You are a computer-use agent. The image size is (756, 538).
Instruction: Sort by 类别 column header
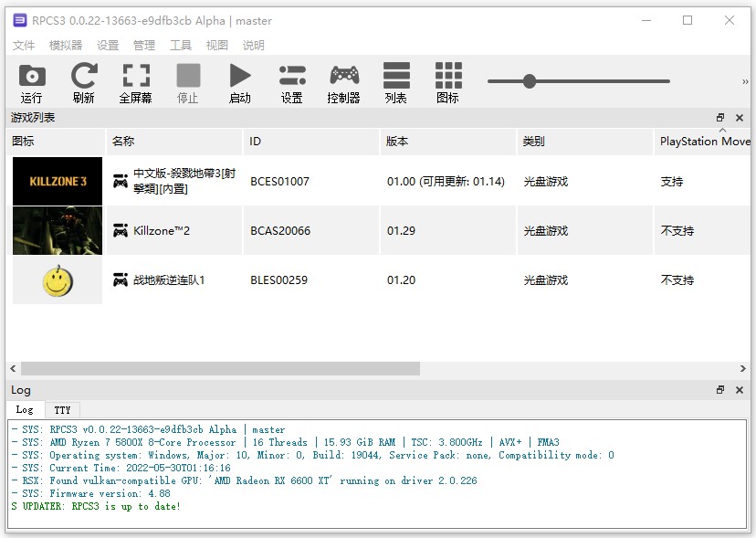click(x=585, y=142)
